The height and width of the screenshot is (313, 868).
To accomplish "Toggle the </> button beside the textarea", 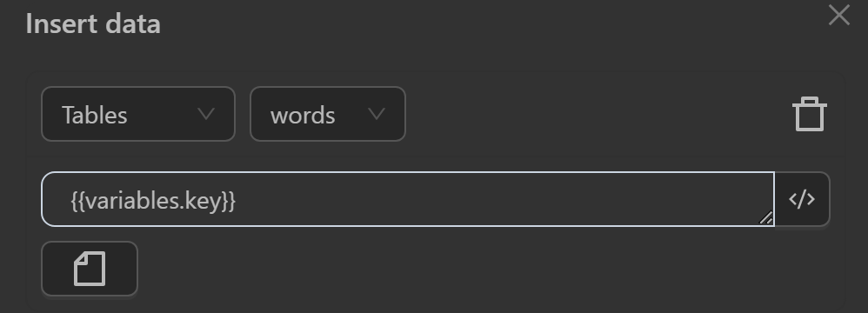I will click(802, 199).
